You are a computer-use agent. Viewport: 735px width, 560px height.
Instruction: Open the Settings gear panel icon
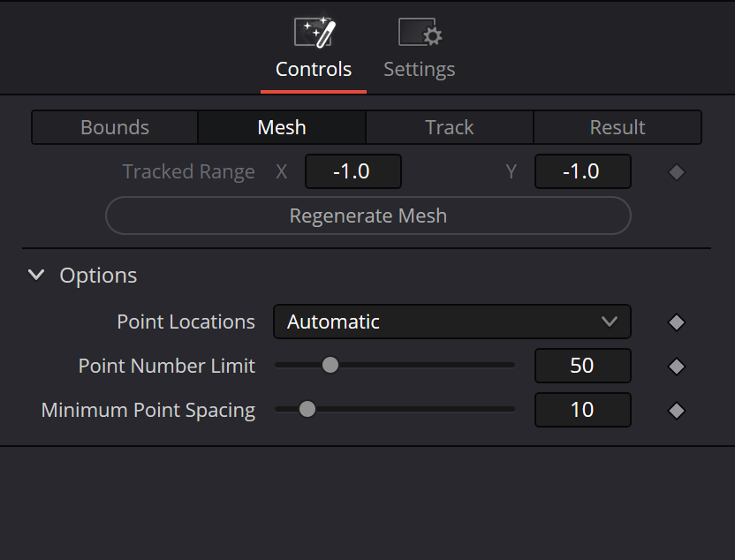pos(420,32)
